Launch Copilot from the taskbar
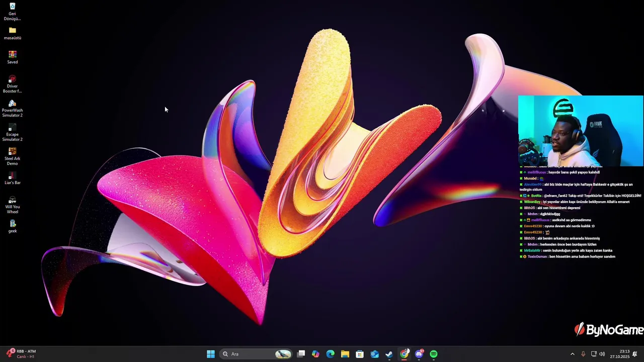Screen dimensions: 644x362 point(315,354)
